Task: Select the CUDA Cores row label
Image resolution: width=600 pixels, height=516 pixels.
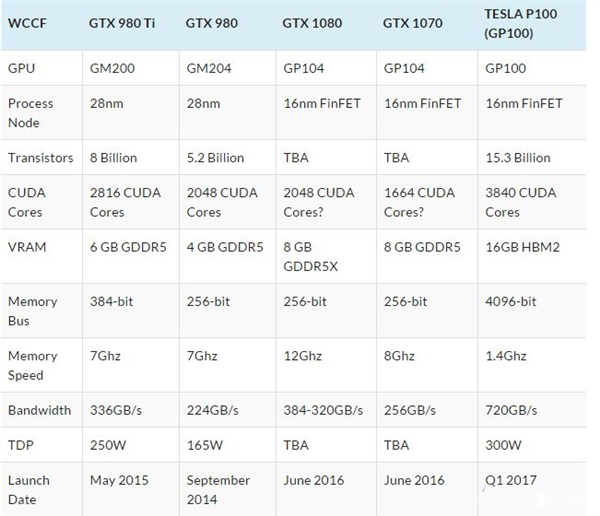Action: point(28,202)
